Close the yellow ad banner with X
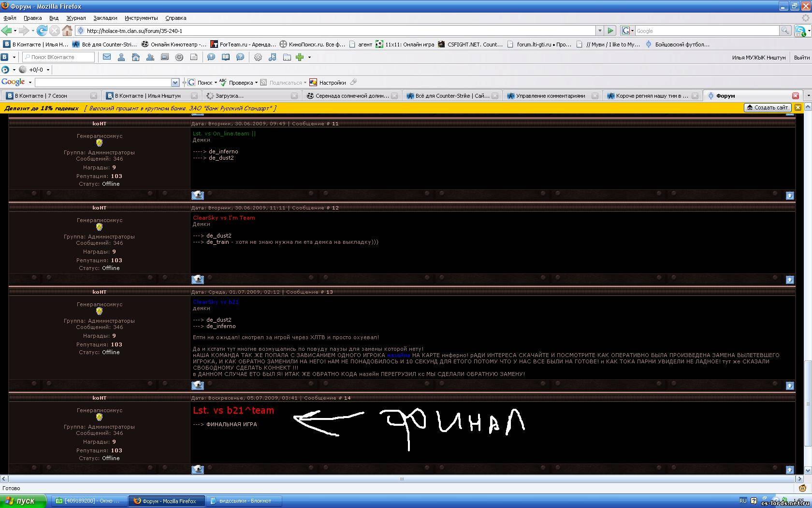 tap(798, 107)
